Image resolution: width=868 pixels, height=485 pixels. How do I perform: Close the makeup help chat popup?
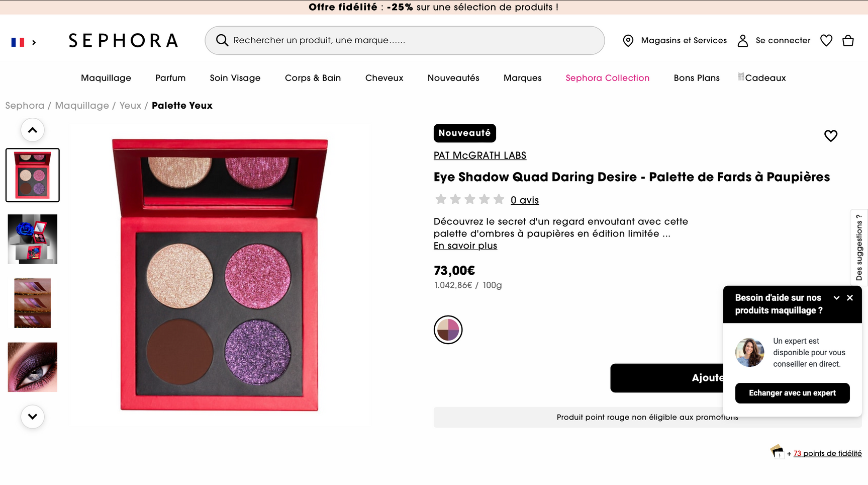tap(850, 298)
